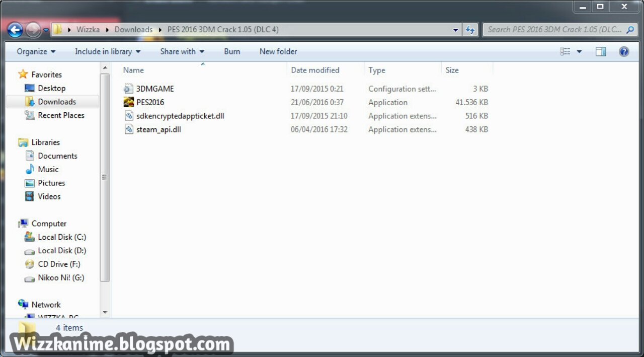Click the refresh button beside address bar
This screenshot has width=644, height=357.
pos(470,30)
